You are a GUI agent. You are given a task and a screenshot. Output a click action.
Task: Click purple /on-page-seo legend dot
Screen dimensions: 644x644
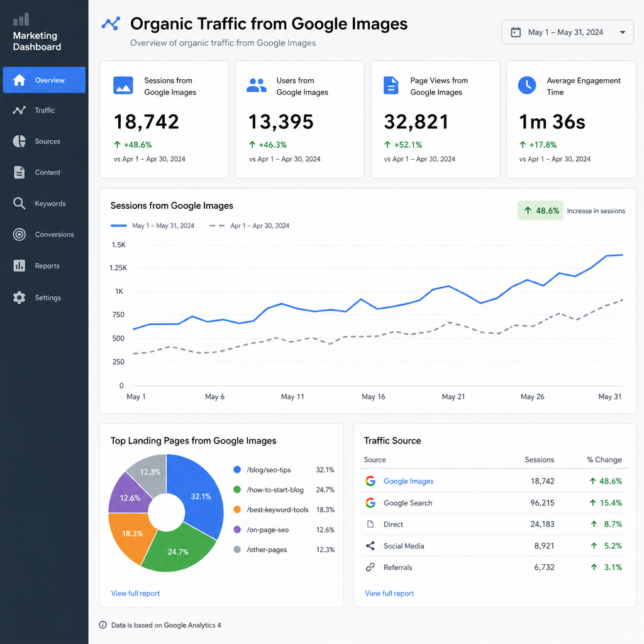(237, 530)
